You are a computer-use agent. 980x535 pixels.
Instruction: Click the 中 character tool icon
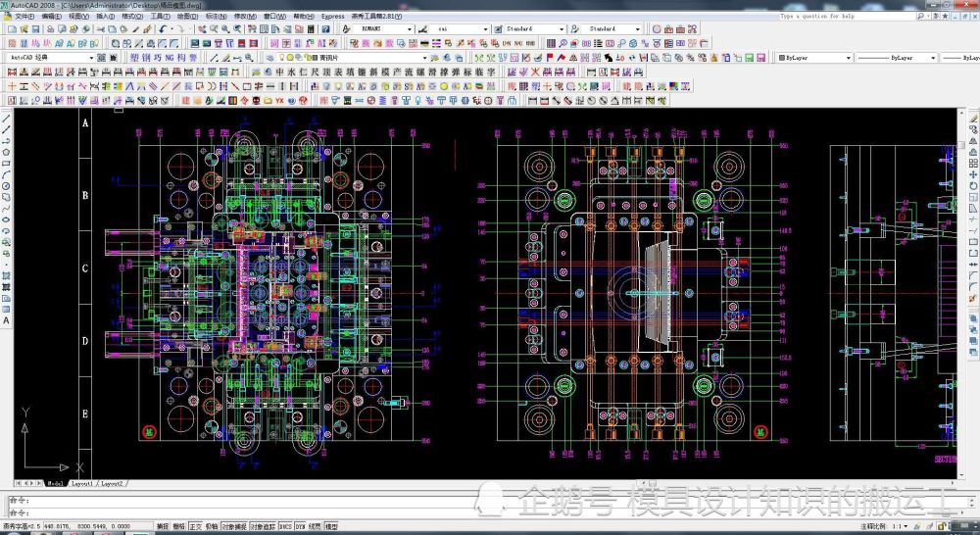280,73
